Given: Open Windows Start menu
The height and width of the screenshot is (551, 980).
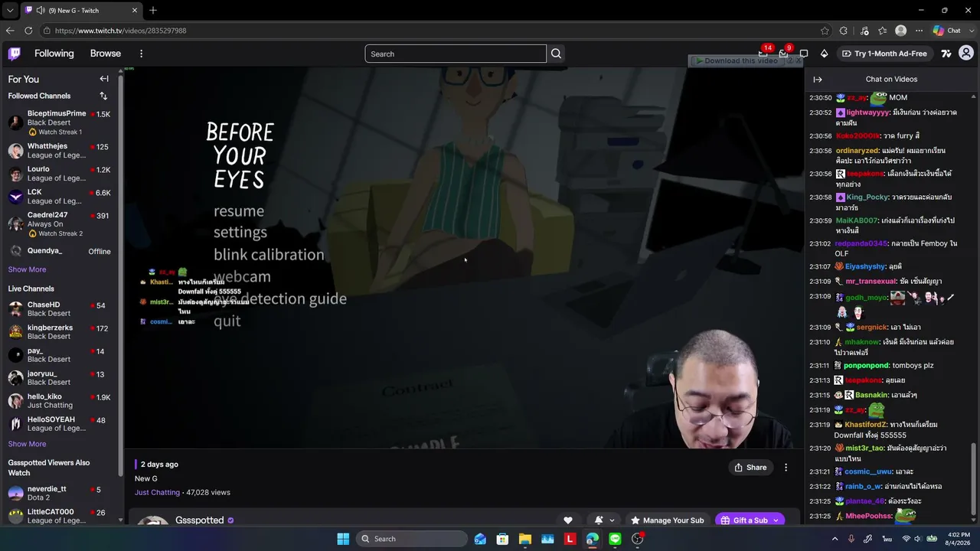Looking at the screenshot, I should click(343, 539).
